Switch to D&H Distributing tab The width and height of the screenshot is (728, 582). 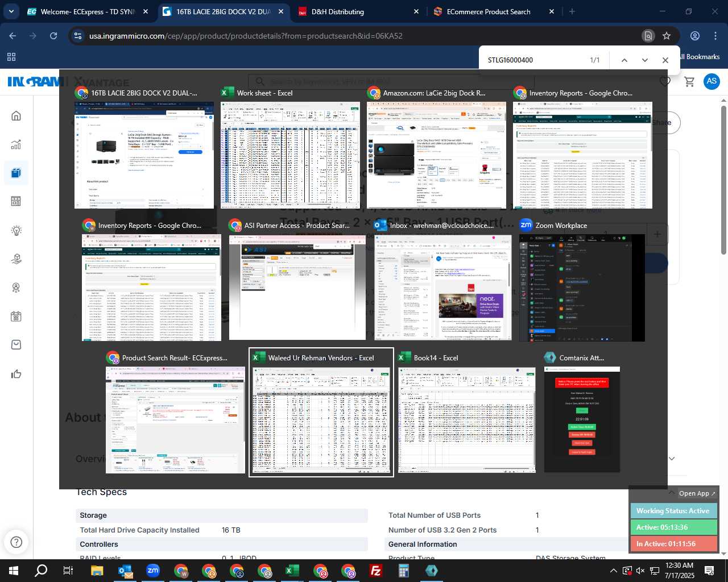tap(359, 11)
